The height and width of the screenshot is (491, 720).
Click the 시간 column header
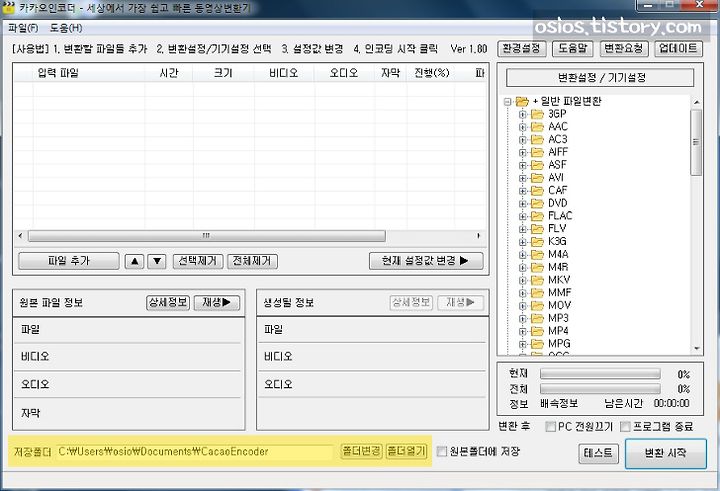(x=169, y=73)
